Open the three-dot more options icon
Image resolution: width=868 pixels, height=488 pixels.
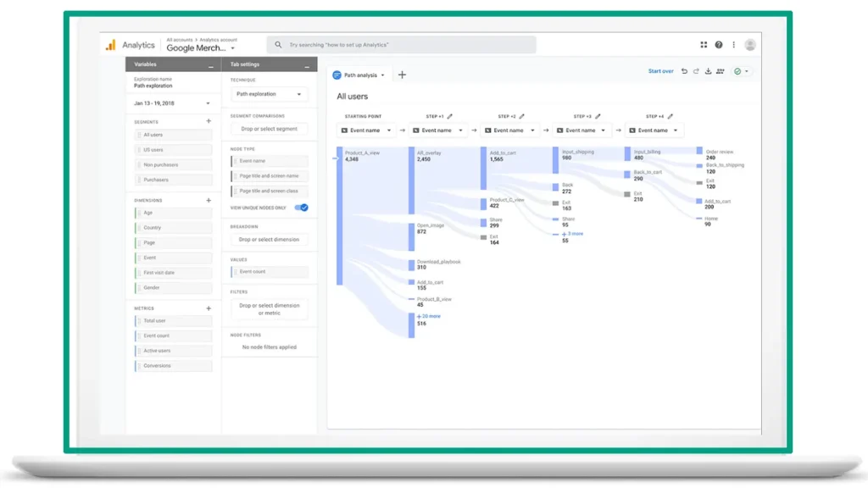coord(732,43)
